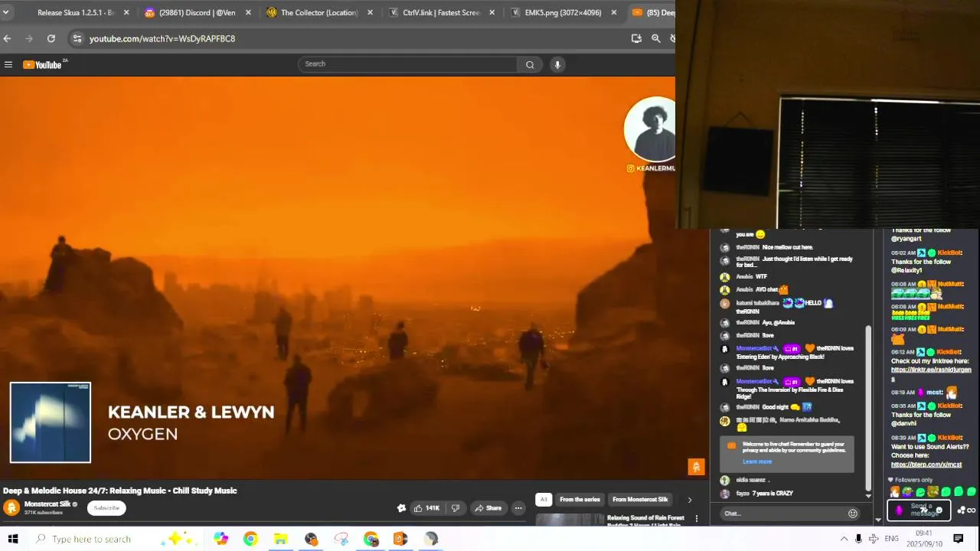This screenshot has width=980, height=551.
Task: Open the YouTube hamburger guide menu
Action: 8,65
